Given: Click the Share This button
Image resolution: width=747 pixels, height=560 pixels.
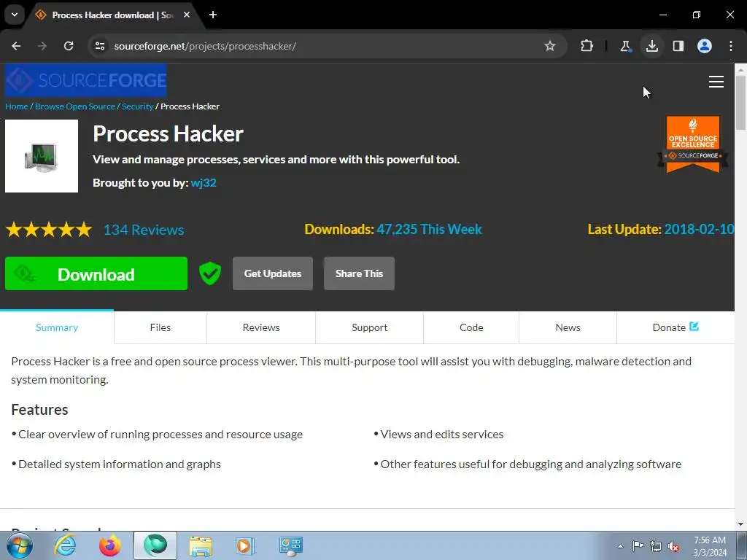Looking at the screenshot, I should [359, 273].
